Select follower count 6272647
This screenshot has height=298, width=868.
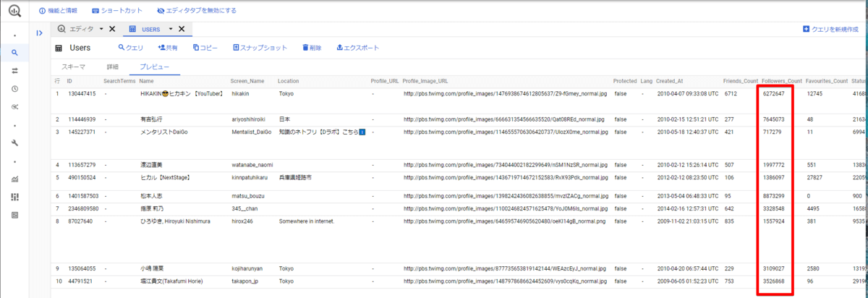click(773, 93)
